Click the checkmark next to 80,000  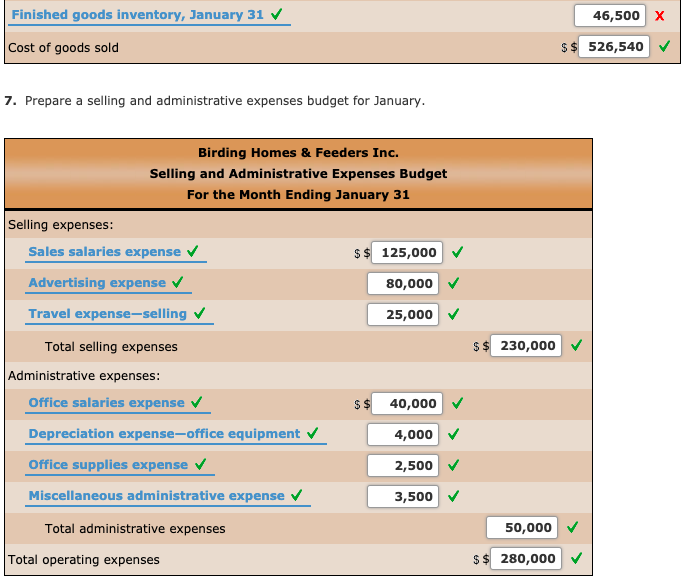tap(453, 283)
